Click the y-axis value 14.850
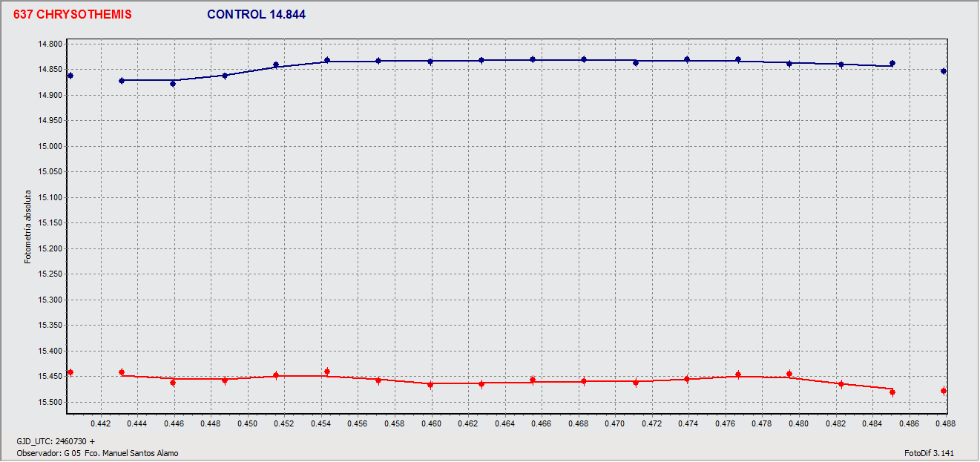980x462 pixels. click(x=49, y=70)
